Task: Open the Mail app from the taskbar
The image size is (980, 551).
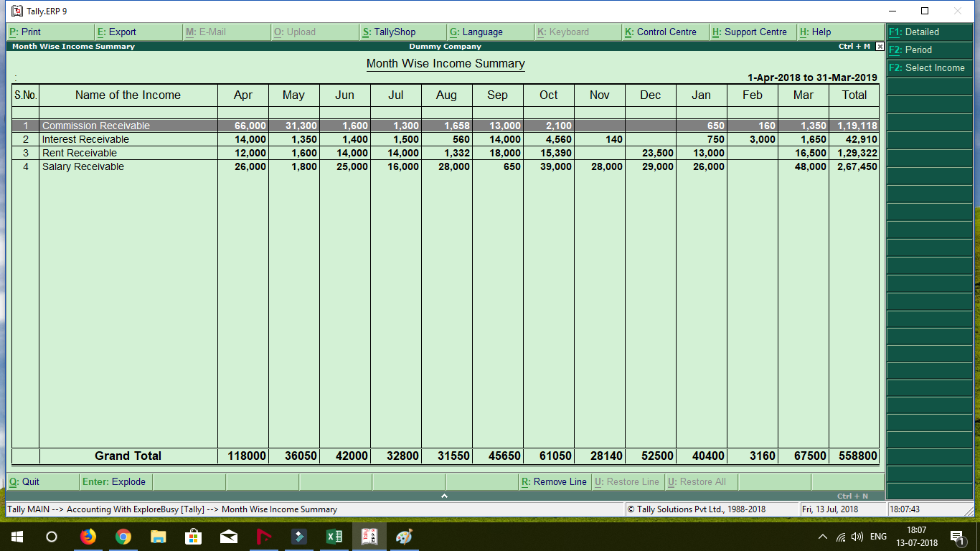Action: [228, 536]
